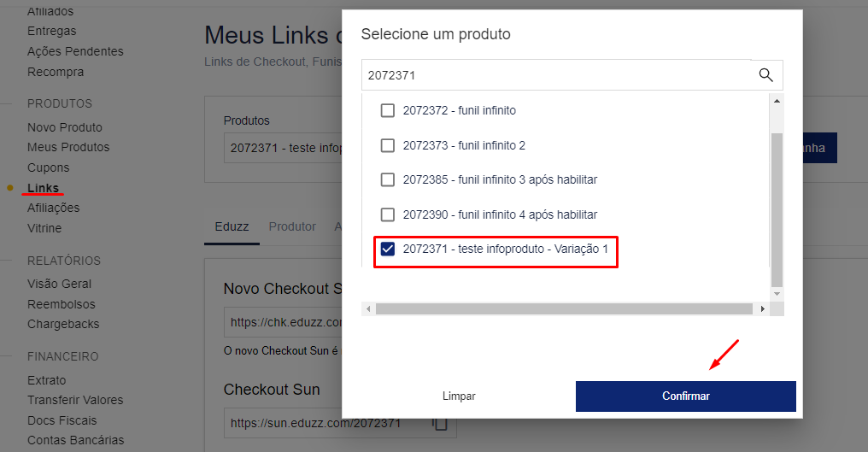
Task: Click the horizontal scrollbar track in dialog
Action: click(564, 308)
